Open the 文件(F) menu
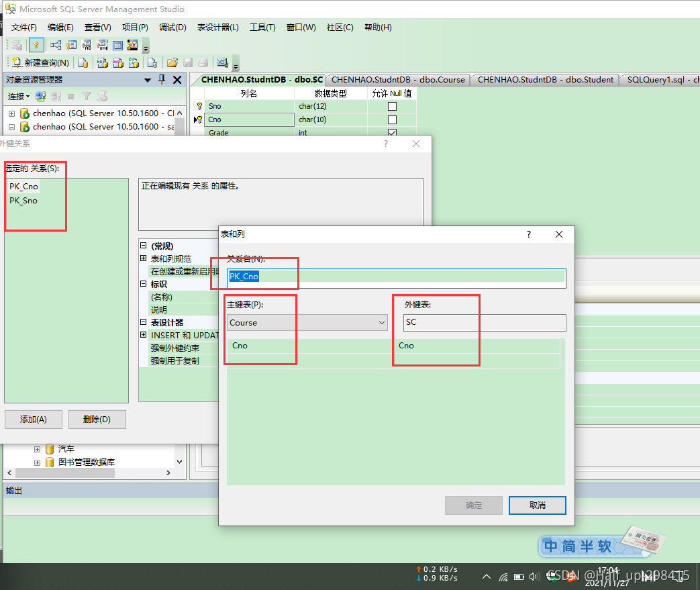The width and height of the screenshot is (700, 590). point(24,28)
